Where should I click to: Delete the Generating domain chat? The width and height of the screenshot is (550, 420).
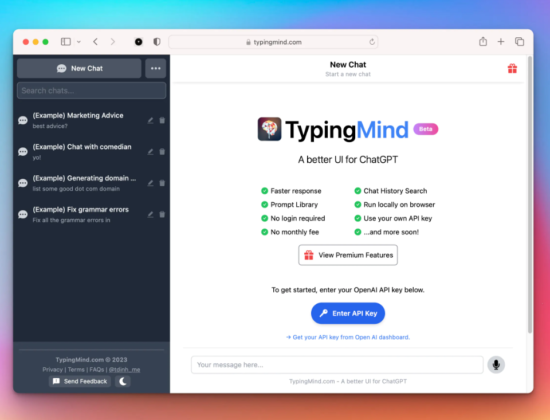pos(162,183)
